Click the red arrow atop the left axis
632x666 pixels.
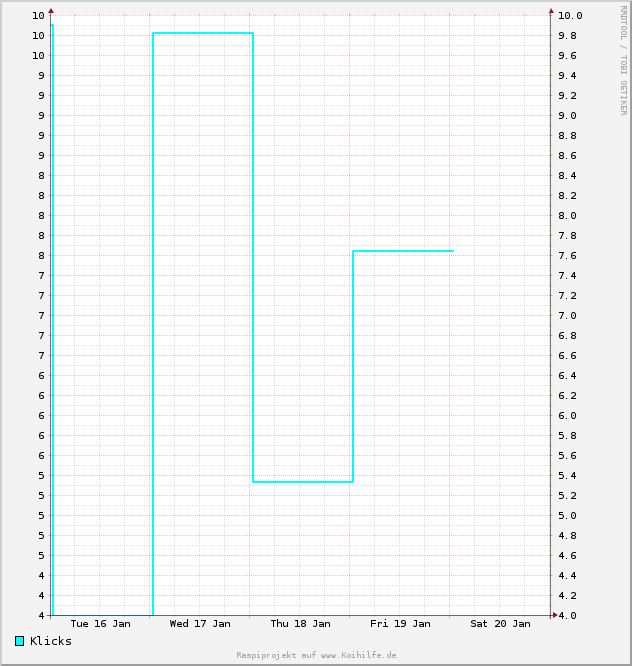[51, 11]
